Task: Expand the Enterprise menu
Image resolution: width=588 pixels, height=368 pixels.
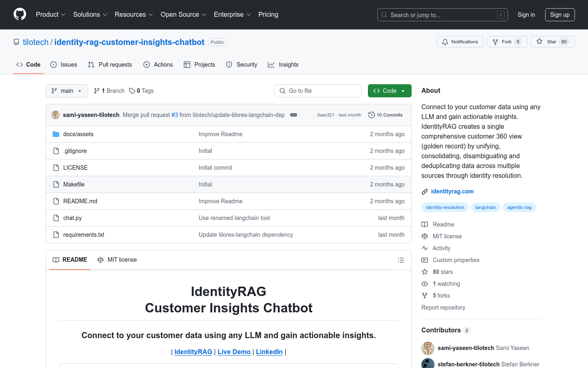Action: point(232,15)
